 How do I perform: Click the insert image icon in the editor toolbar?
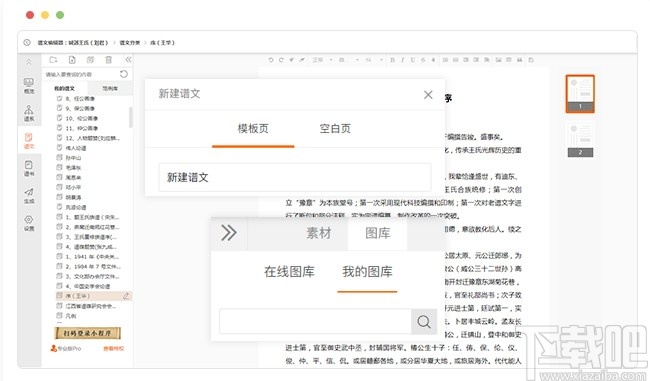[x=499, y=60]
